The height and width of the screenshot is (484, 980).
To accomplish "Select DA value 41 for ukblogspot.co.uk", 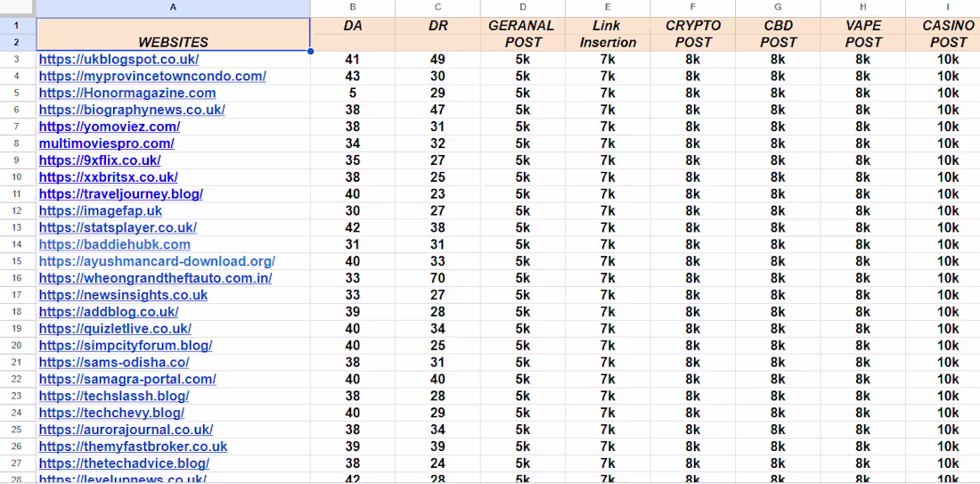I will tap(353, 60).
